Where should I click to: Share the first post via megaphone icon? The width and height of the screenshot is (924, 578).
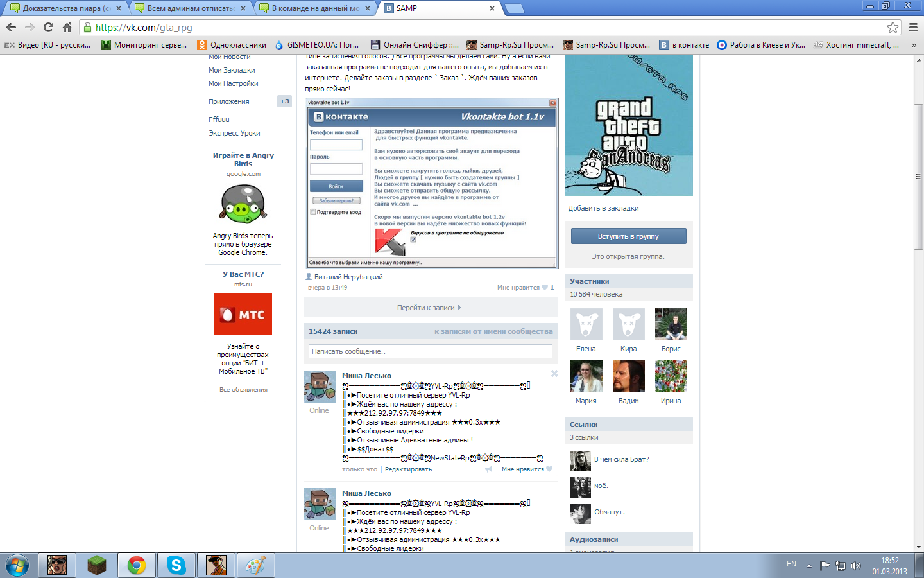(489, 469)
